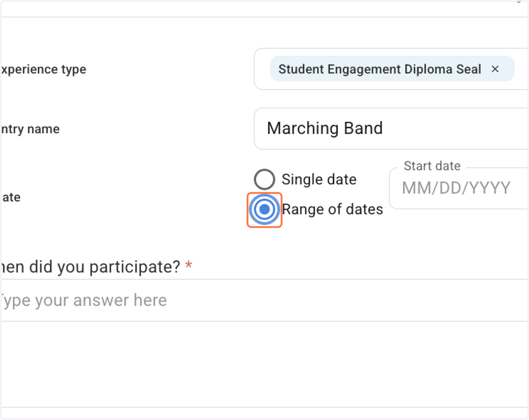Click the Student Engagement Diploma Seal chip text
Image resolution: width=529 pixels, height=420 pixels.
click(380, 69)
